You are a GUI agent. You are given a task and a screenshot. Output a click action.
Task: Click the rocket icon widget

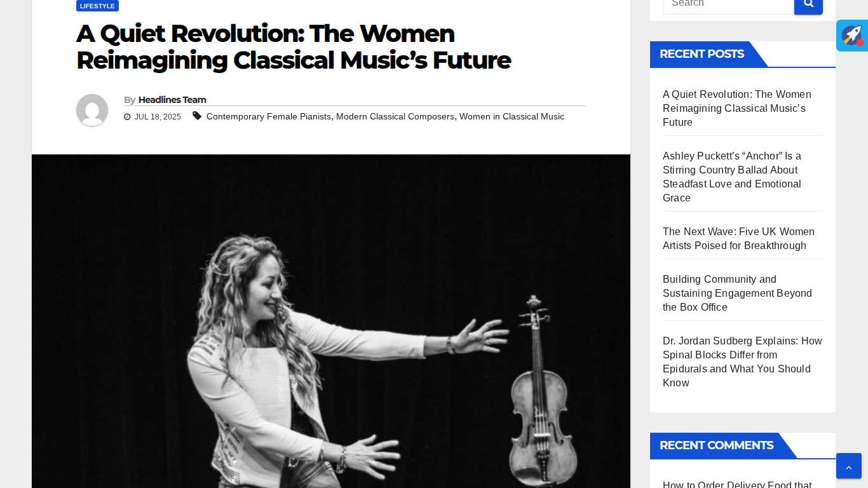pyautogui.click(x=852, y=36)
